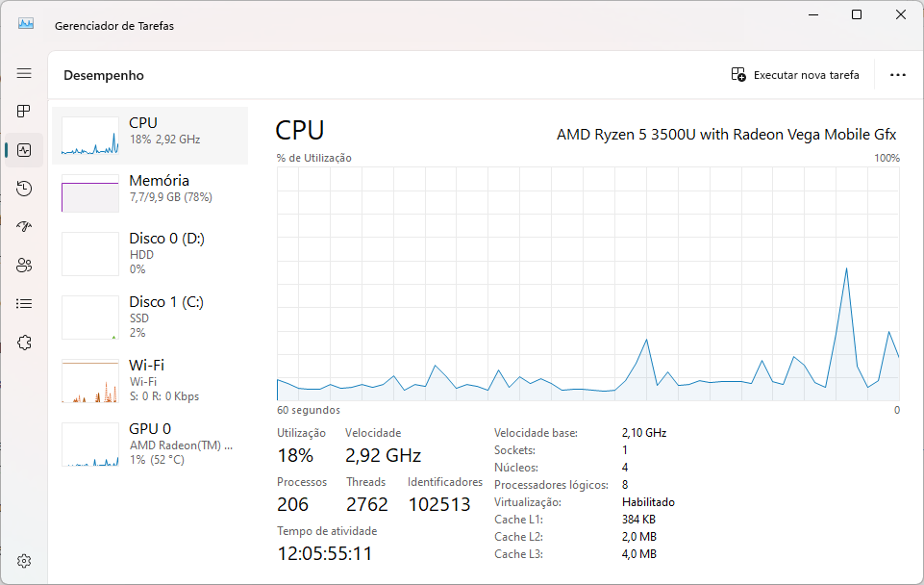924x585 pixels.
Task: Click the Wi-Fi mini graph thumbnail
Action: (x=90, y=381)
